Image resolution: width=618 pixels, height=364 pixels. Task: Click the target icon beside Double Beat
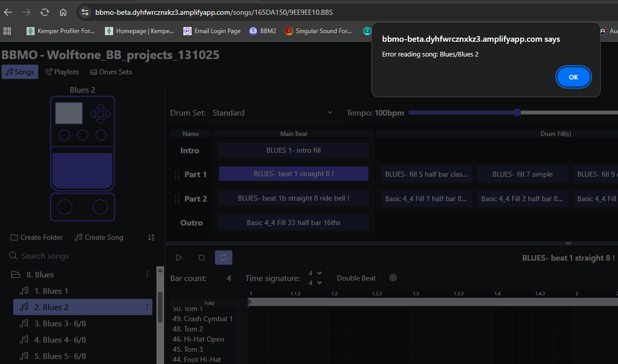click(x=393, y=278)
